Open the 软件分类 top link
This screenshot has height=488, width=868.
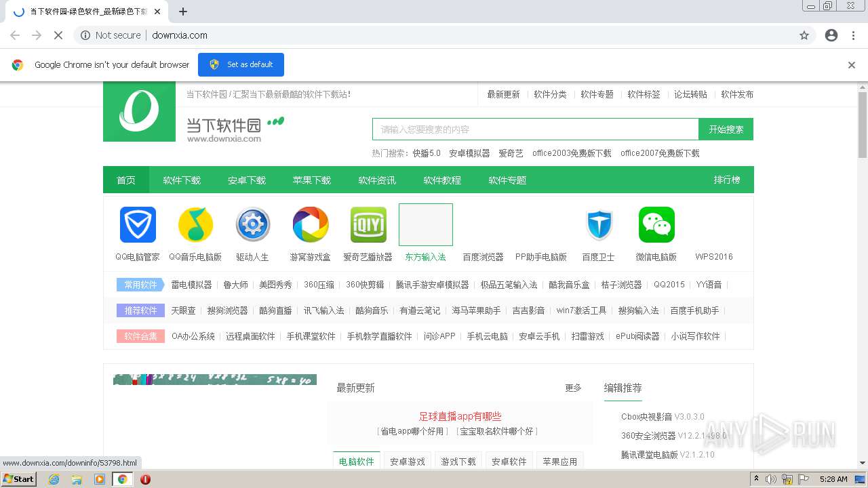(x=550, y=95)
